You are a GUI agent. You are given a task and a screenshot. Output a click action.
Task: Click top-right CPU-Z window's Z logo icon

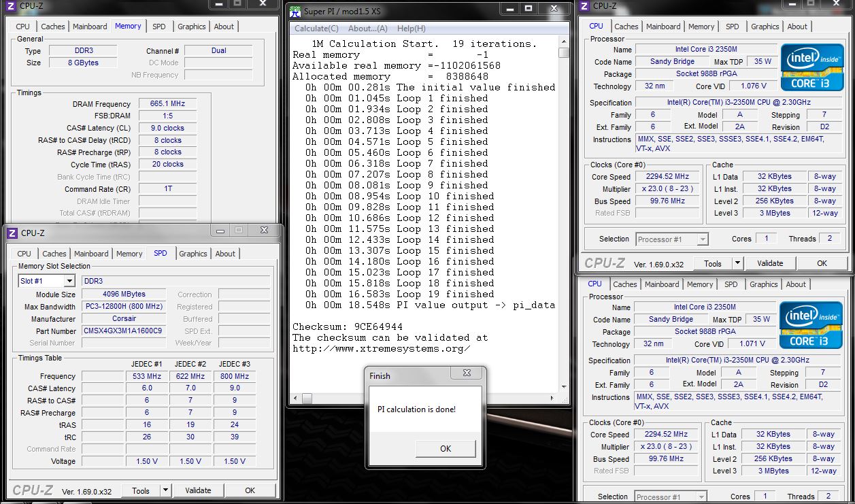click(x=584, y=5)
